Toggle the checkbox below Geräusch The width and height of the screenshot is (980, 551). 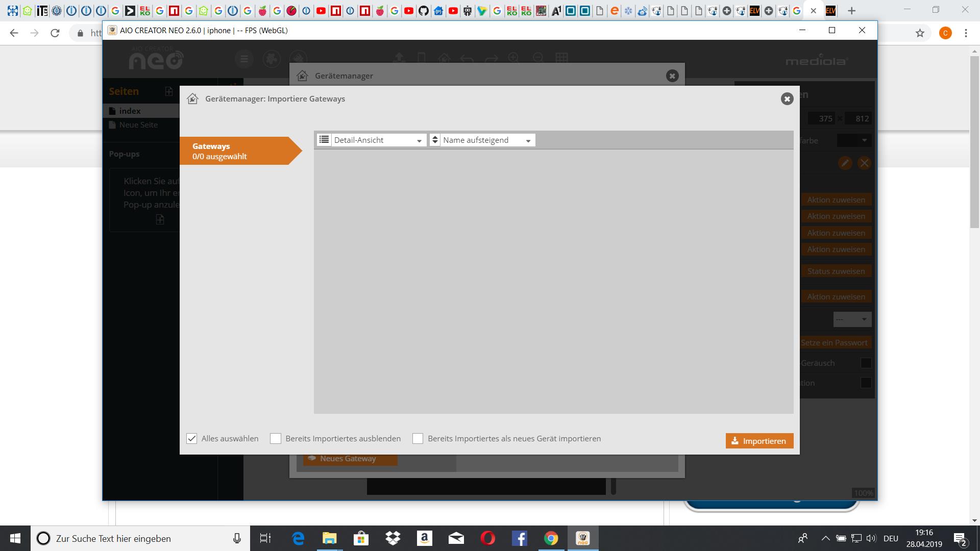tap(866, 383)
